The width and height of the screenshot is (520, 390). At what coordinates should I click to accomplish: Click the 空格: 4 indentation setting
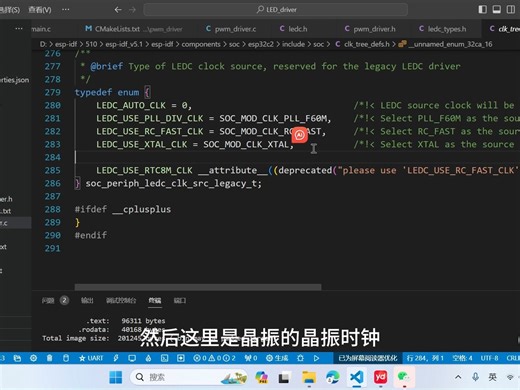point(462,358)
